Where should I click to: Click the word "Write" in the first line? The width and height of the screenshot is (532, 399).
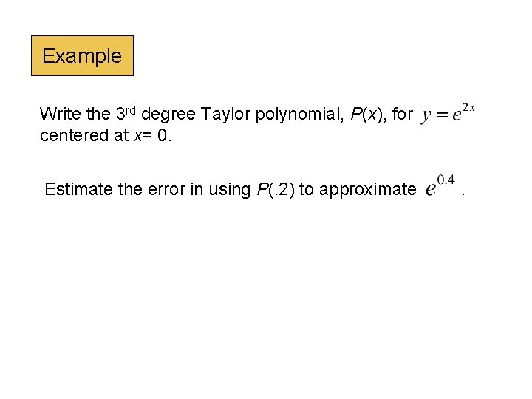(x=59, y=115)
